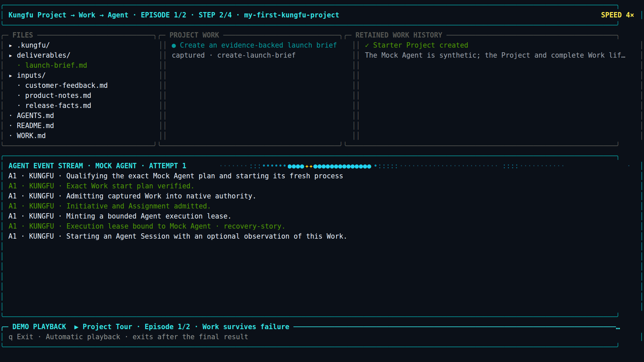The image size is (644, 362).
Task: Click the PROJECT WORK panel title
Action: [x=194, y=35]
